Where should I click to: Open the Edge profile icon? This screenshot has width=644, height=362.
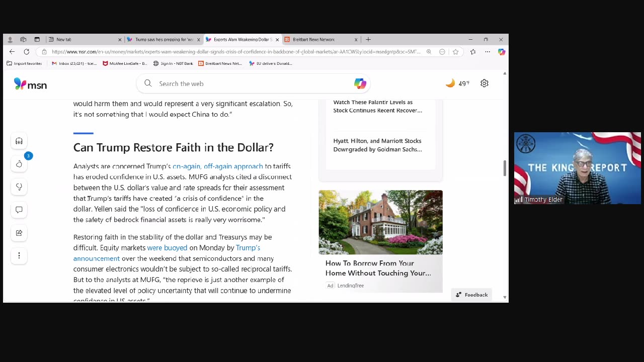10,39
